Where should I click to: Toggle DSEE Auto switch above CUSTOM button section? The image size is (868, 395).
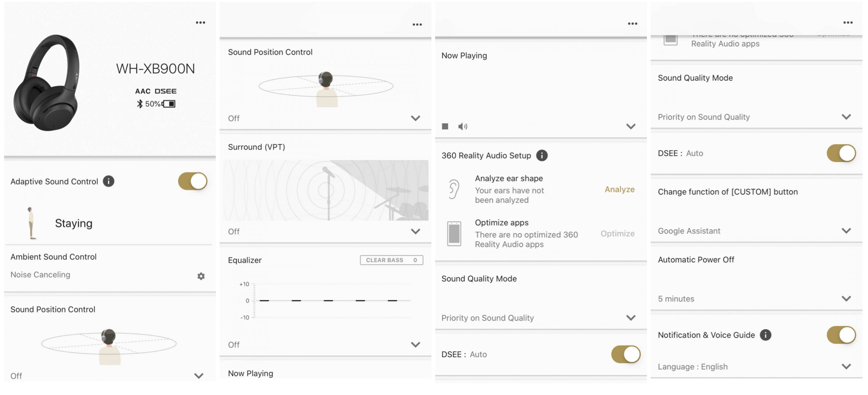pos(841,153)
